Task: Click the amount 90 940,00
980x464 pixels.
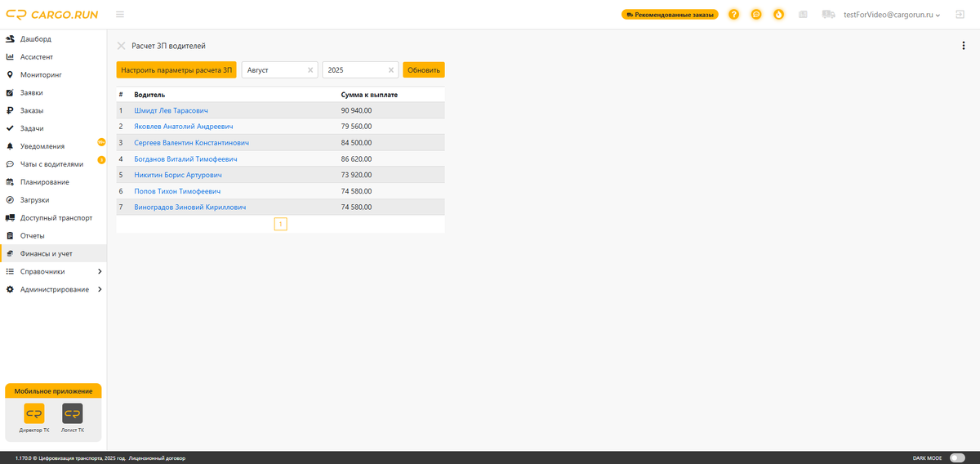Action: 356,110
